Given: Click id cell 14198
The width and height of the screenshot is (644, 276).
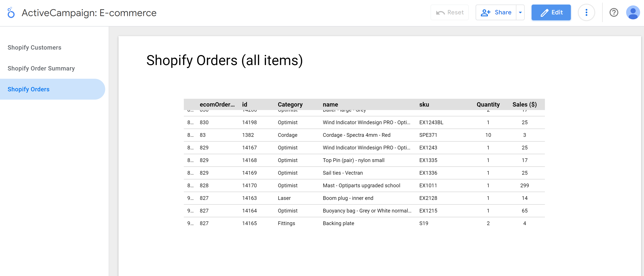Looking at the screenshot, I should tap(249, 122).
